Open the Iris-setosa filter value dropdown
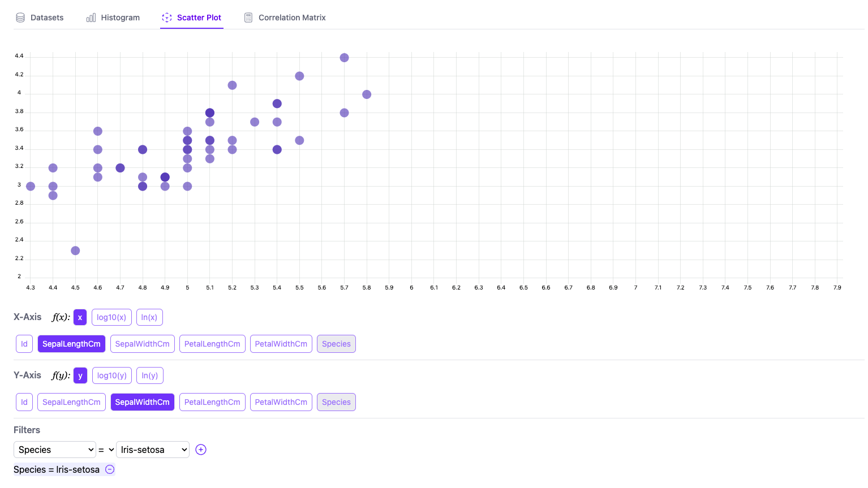Image resolution: width=868 pixels, height=488 pixels. point(153,450)
